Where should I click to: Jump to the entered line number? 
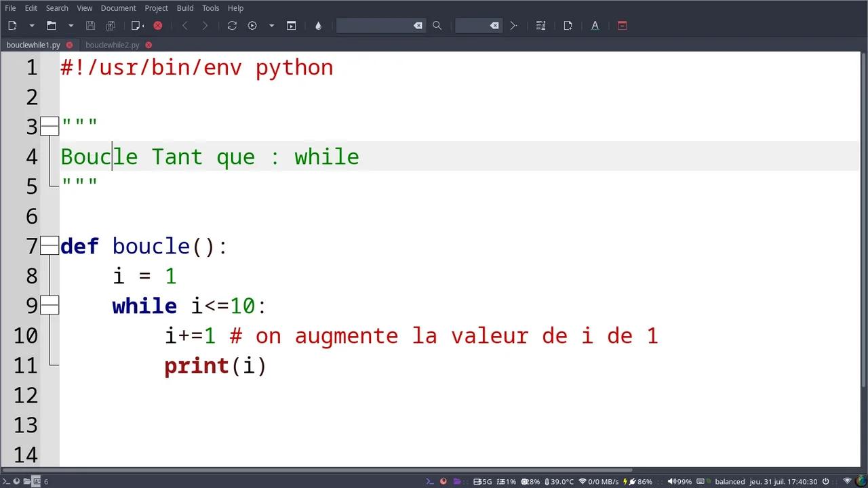513,25
